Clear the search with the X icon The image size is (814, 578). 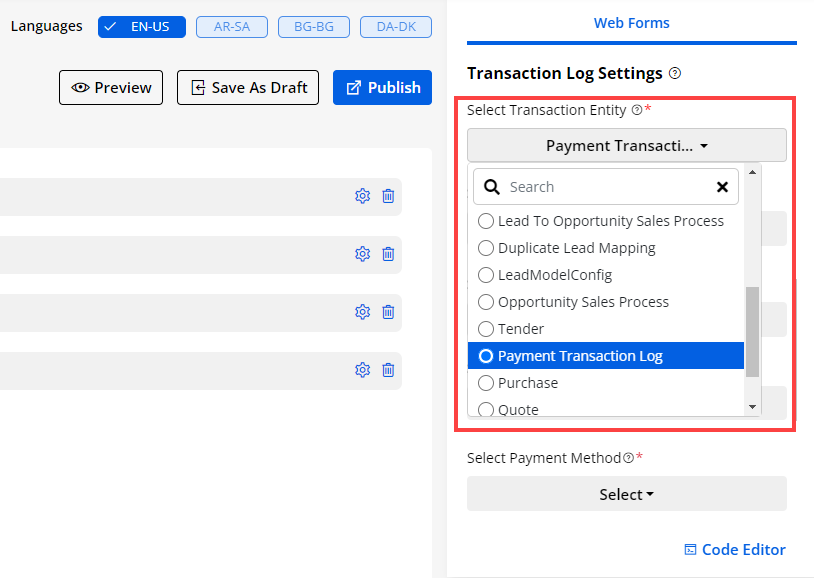coord(722,187)
